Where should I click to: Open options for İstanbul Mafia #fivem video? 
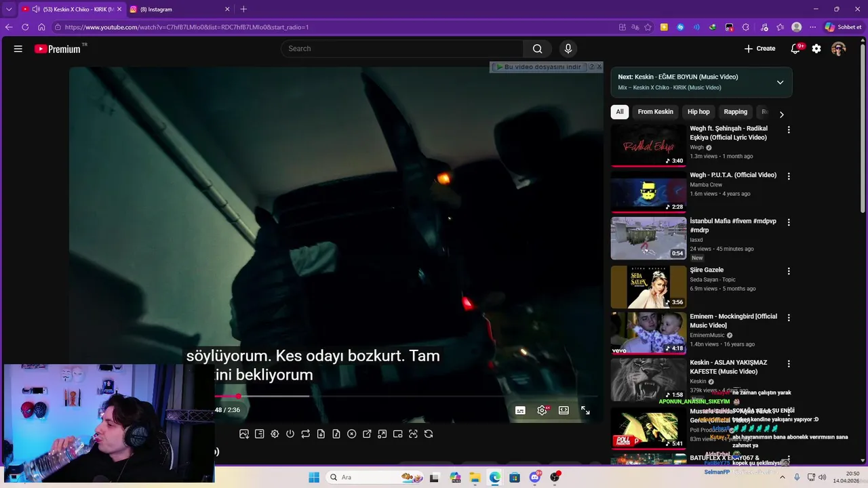[788, 222]
